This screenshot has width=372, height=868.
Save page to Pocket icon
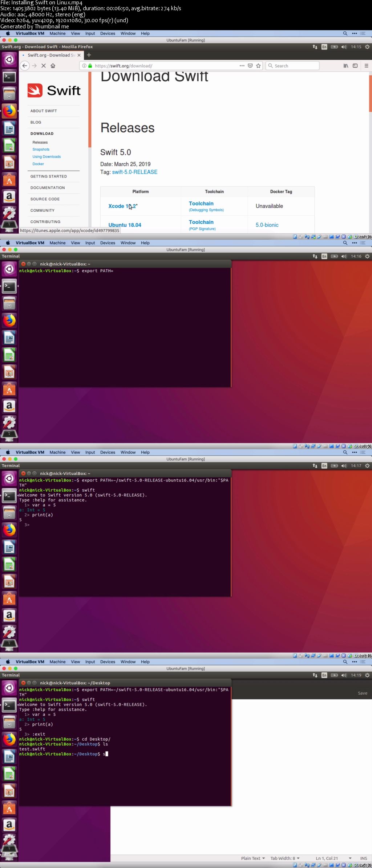[x=250, y=66]
